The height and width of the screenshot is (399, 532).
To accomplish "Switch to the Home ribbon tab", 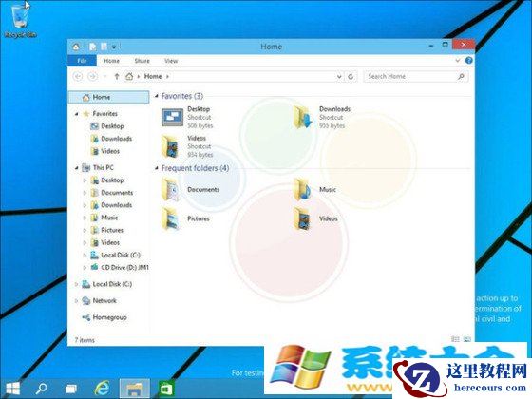I will [x=111, y=61].
